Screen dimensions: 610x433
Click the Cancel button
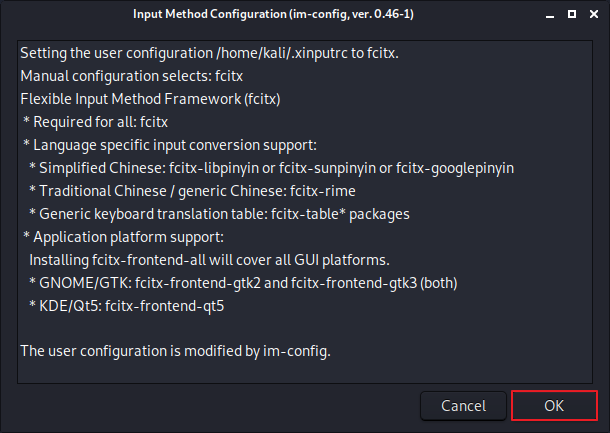click(x=463, y=406)
